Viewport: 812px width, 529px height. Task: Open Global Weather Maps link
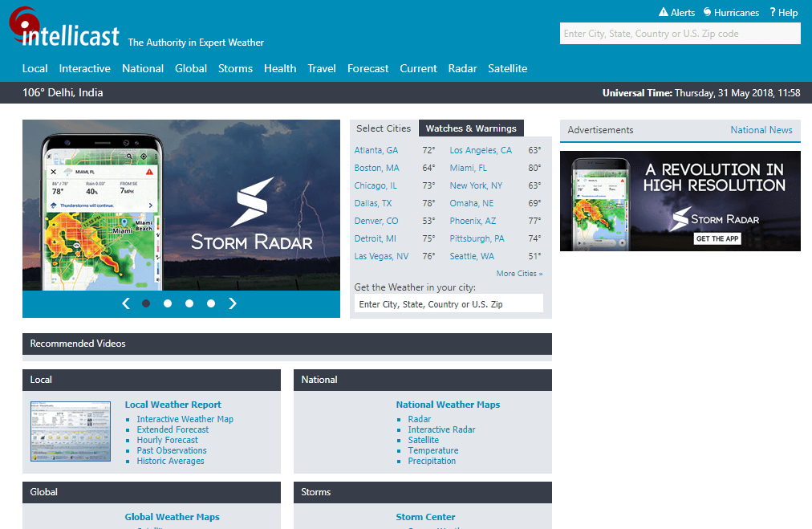pos(172,517)
